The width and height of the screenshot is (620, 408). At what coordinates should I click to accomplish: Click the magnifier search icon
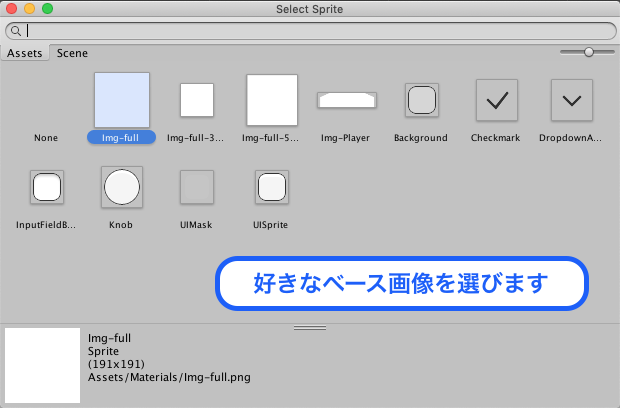pos(16,31)
